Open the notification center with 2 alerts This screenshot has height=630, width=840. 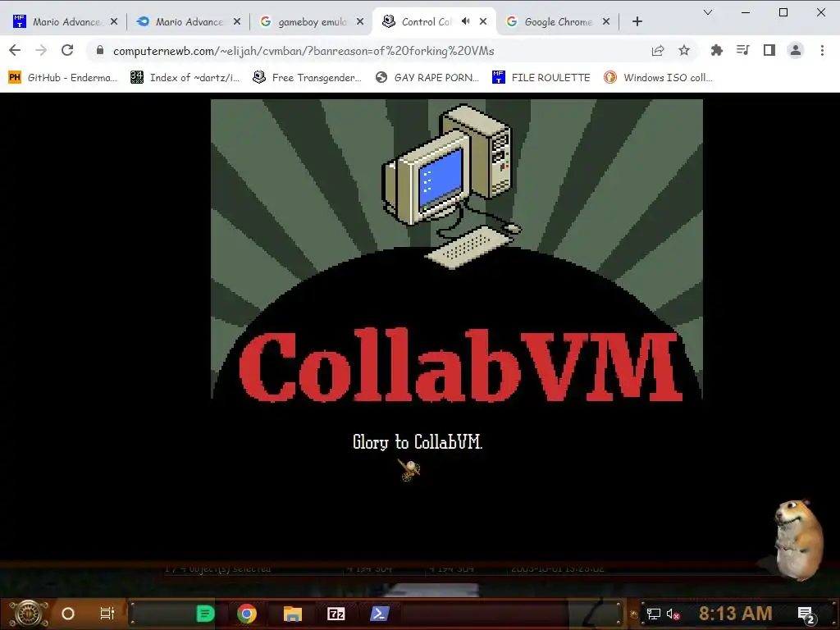[x=806, y=615]
